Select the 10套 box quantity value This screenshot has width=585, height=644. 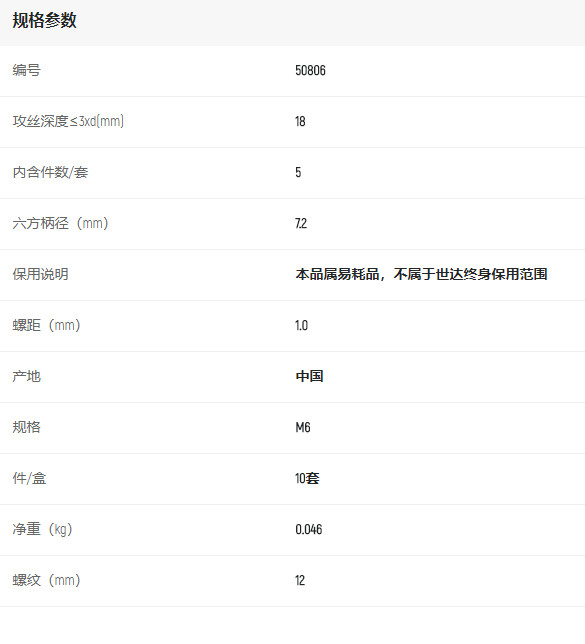point(307,478)
